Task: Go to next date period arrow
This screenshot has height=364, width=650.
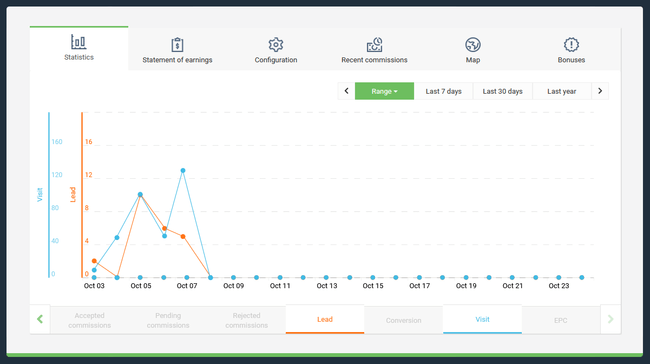Action: tap(600, 91)
